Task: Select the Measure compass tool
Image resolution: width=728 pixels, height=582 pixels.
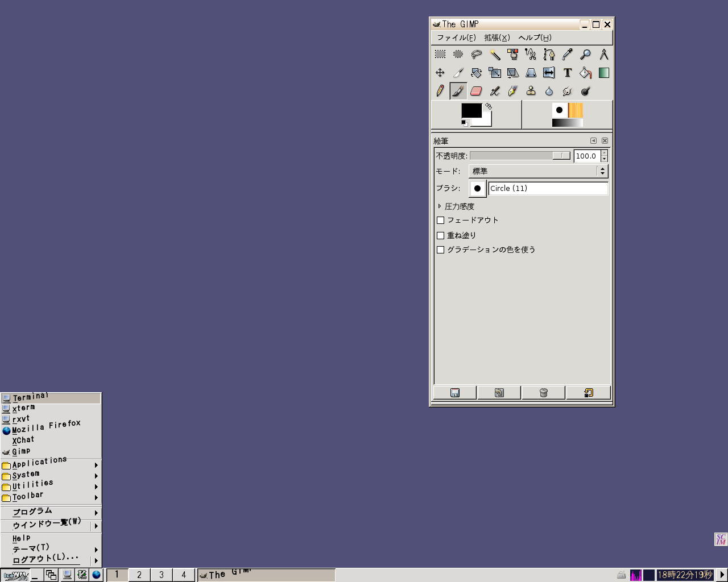Action: pyautogui.click(x=604, y=55)
